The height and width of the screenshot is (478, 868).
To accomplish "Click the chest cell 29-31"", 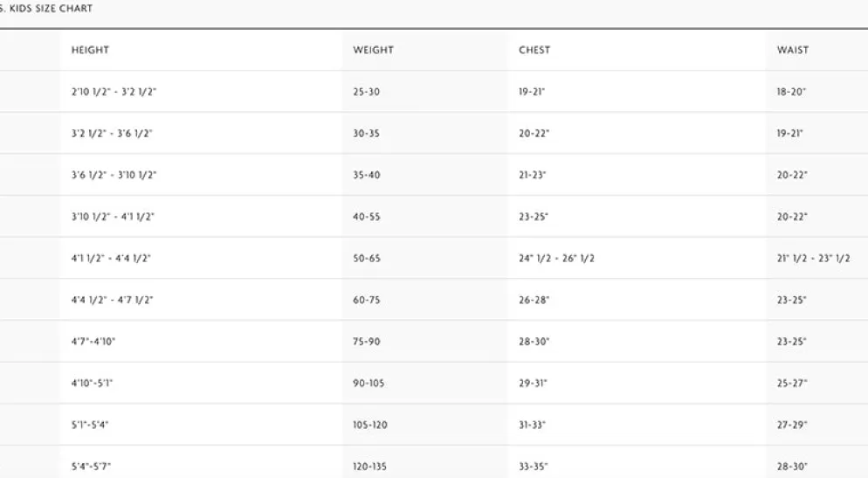I will pyautogui.click(x=533, y=384).
